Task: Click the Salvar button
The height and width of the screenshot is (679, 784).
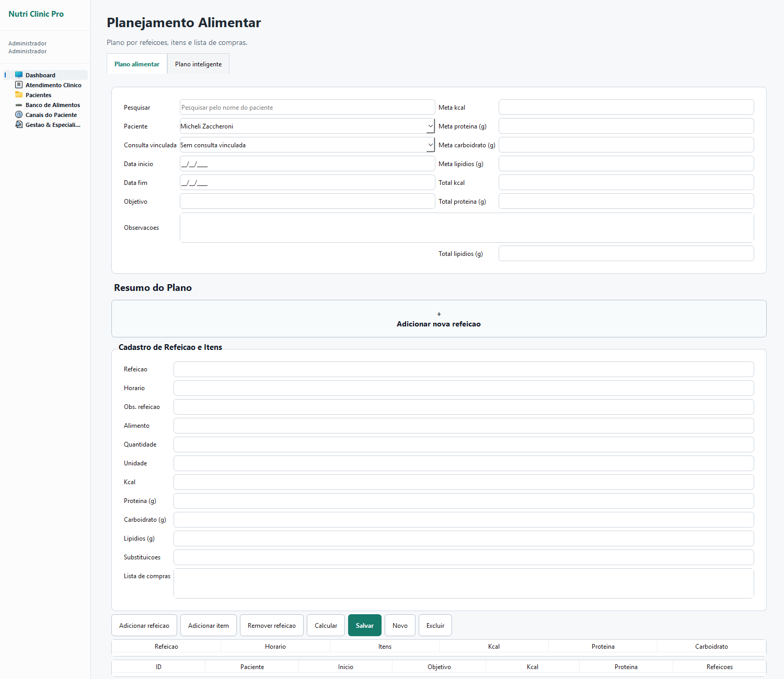Action: point(365,625)
